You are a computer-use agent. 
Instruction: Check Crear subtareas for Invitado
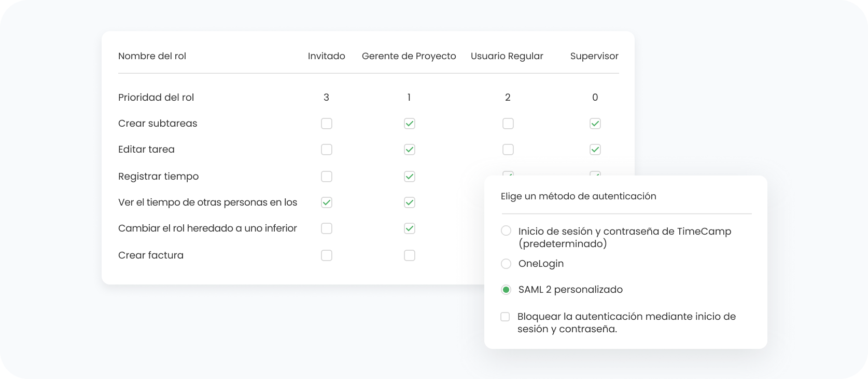click(327, 124)
